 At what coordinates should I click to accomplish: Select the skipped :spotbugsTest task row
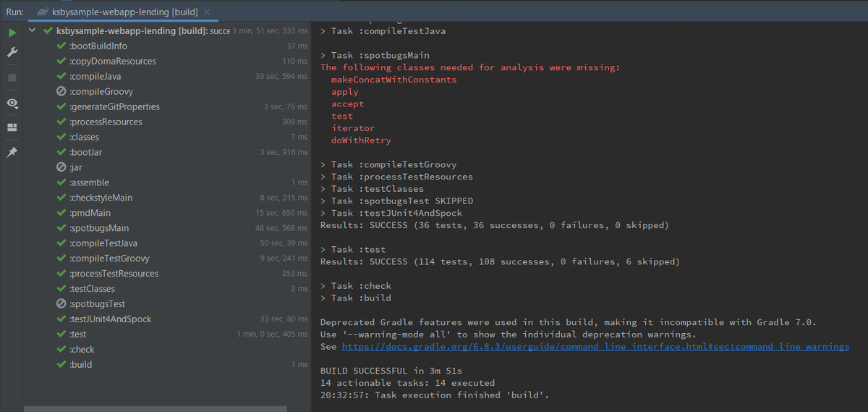[x=169, y=304]
